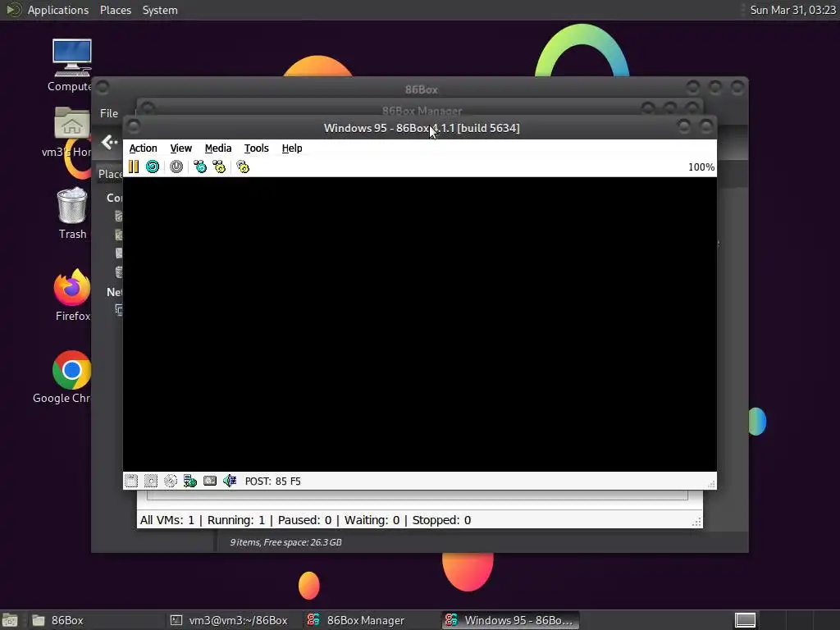Click the All VMs status line in 86Box Manager
The height and width of the screenshot is (630, 840).
tap(305, 520)
